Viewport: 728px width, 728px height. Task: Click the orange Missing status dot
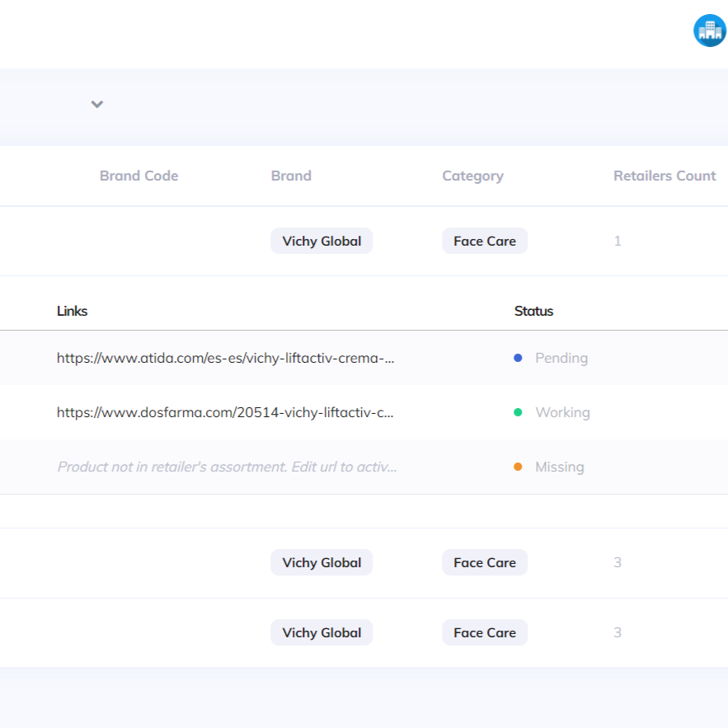point(518,467)
